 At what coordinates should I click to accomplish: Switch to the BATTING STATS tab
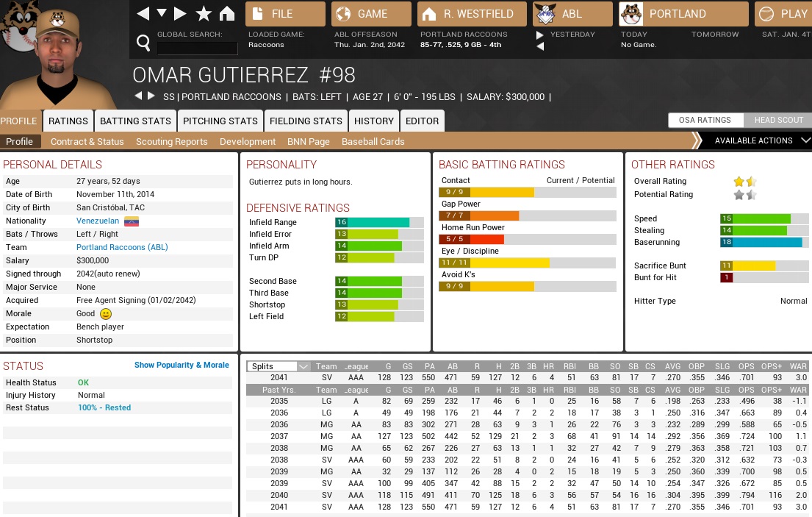pyautogui.click(x=136, y=121)
